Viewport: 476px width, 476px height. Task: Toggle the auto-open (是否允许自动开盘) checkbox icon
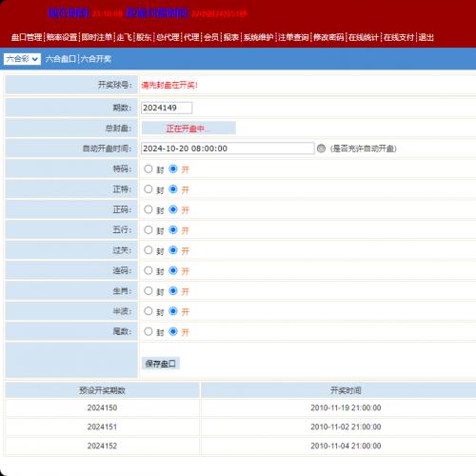(x=321, y=149)
